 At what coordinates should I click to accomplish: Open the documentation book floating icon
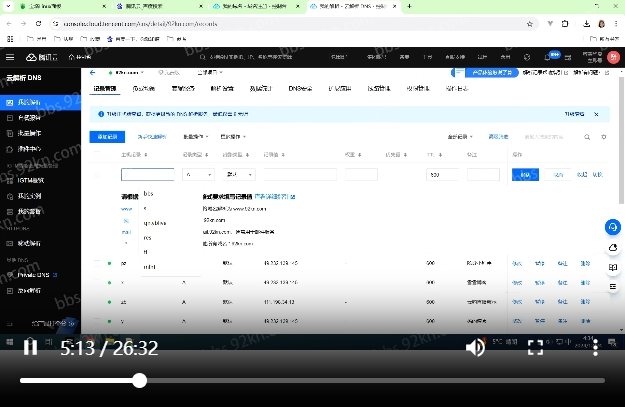coord(613,267)
